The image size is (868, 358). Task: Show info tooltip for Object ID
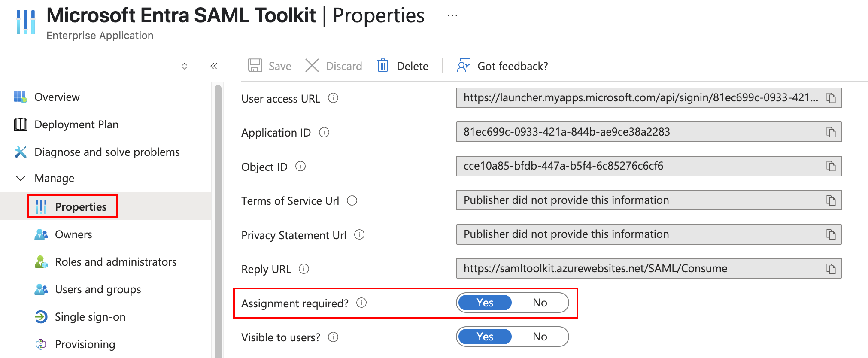click(x=300, y=166)
